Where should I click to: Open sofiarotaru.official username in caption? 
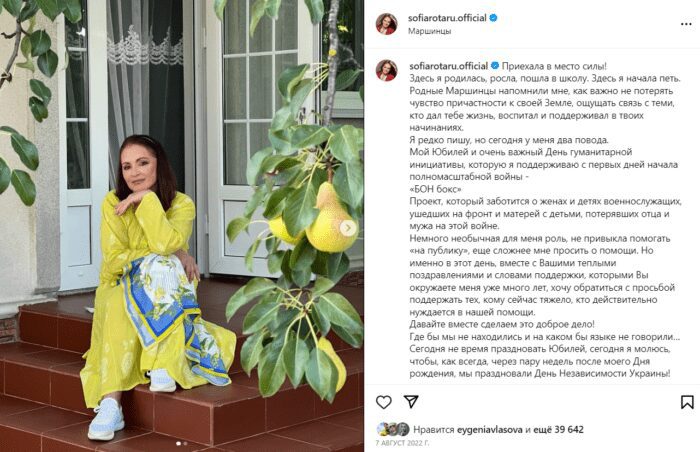pos(449,66)
